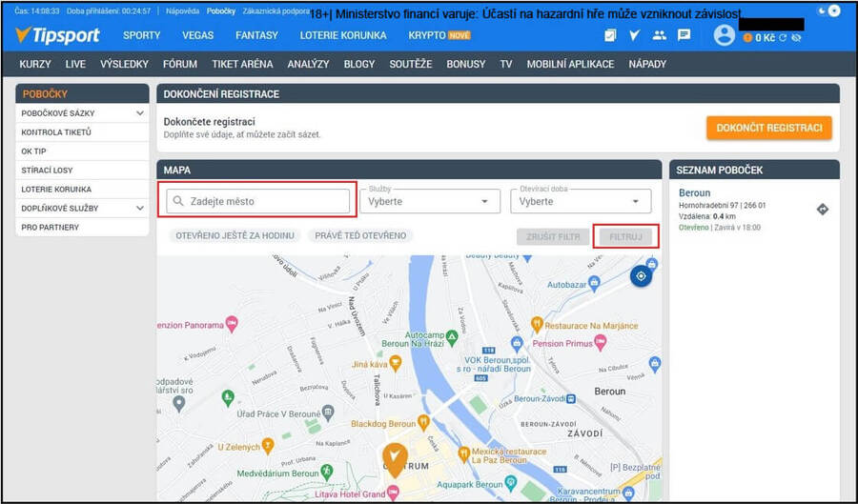Click Jiná káva map marker
This screenshot has height=504, width=858.
click(395, 363)
